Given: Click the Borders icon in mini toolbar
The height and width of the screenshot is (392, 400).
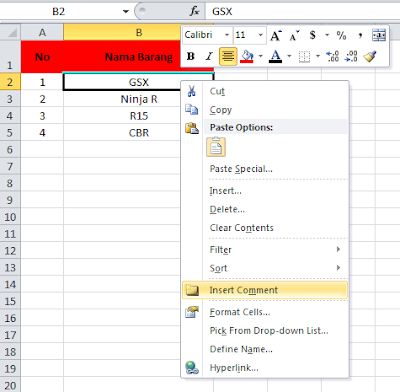Looking at the screenshot, I should [304, 56].
